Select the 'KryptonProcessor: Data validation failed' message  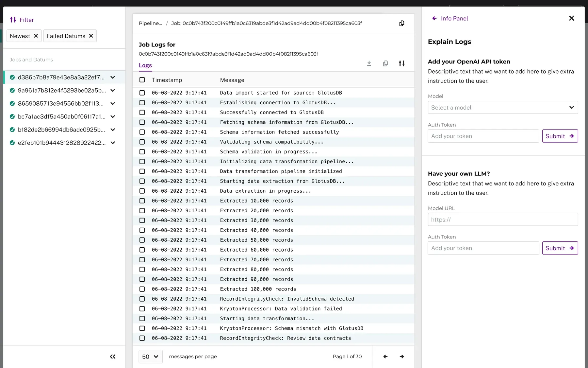[x=281, y=309]
